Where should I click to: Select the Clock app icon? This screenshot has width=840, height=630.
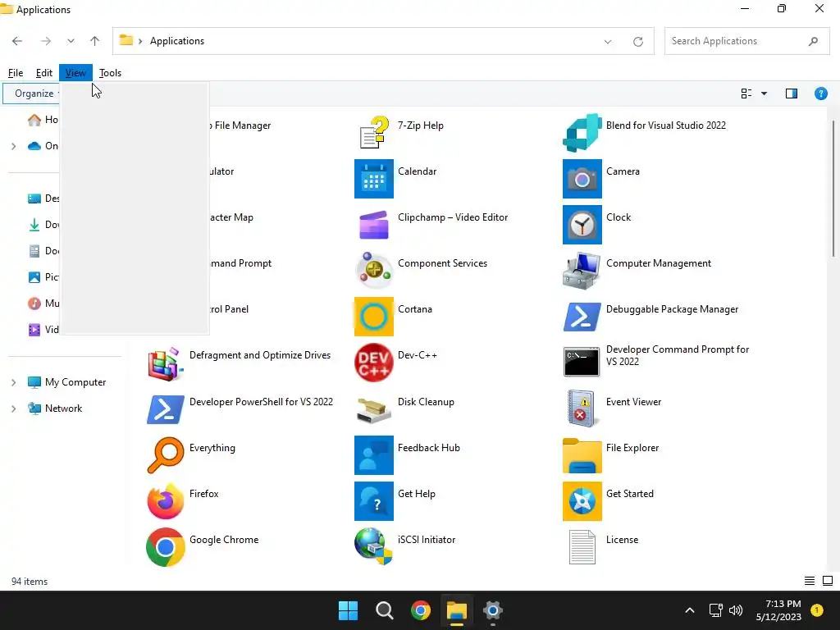(x=582, y=225)
